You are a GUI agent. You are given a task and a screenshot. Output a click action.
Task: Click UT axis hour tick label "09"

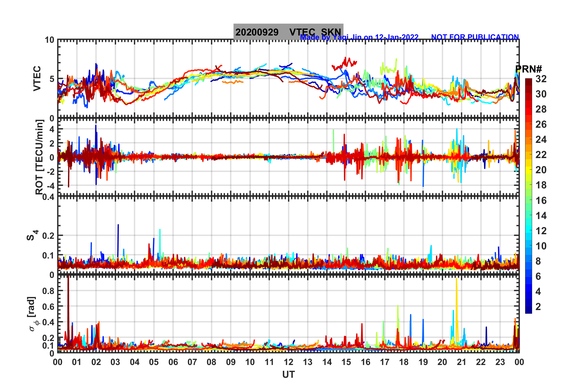[x=231, y=362]
